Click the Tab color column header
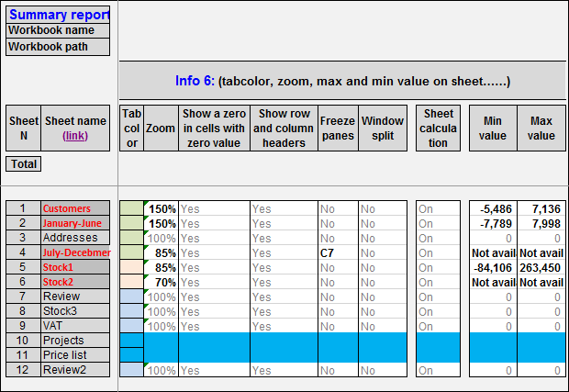Image resolution: width=569 pixels, height=392 pixels. pos(132,129)
